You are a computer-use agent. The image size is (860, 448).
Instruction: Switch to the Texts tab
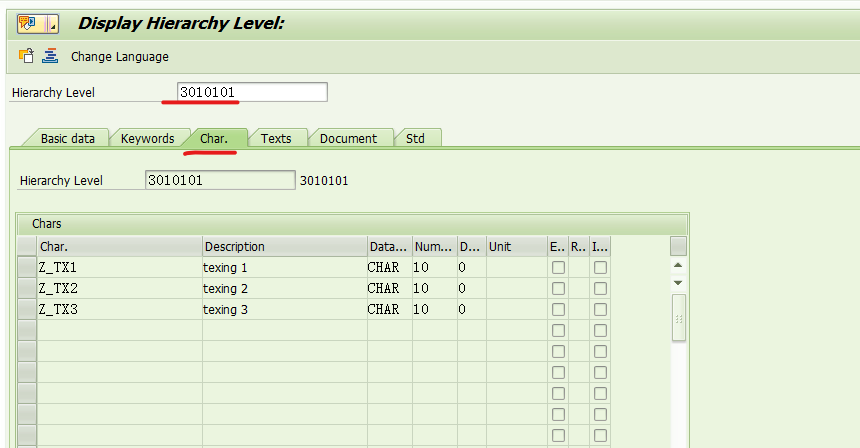pos(276,138)
